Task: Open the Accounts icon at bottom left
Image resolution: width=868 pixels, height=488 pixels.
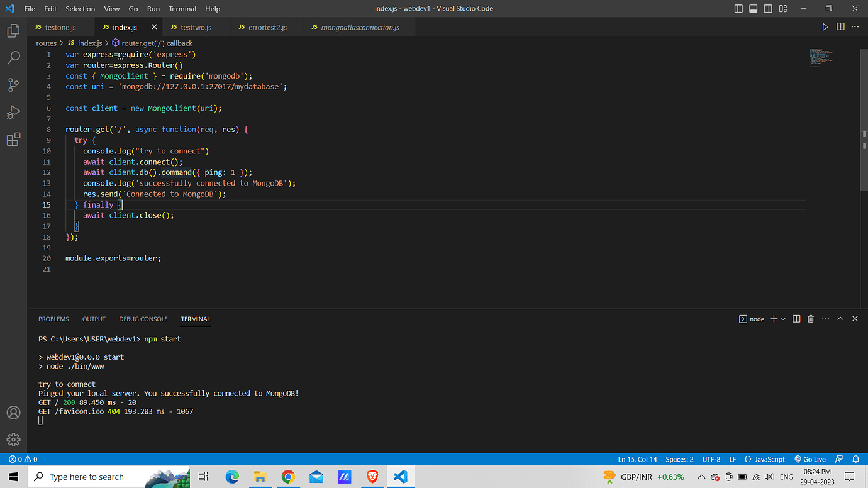Action: [13, 413]
